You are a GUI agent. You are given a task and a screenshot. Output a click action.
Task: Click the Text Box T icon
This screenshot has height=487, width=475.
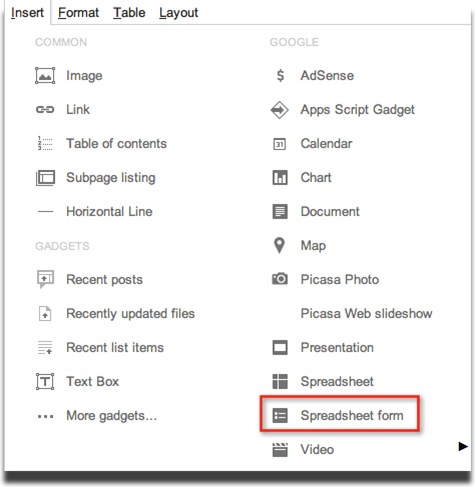pyautogui.click(x=45, y=381)
